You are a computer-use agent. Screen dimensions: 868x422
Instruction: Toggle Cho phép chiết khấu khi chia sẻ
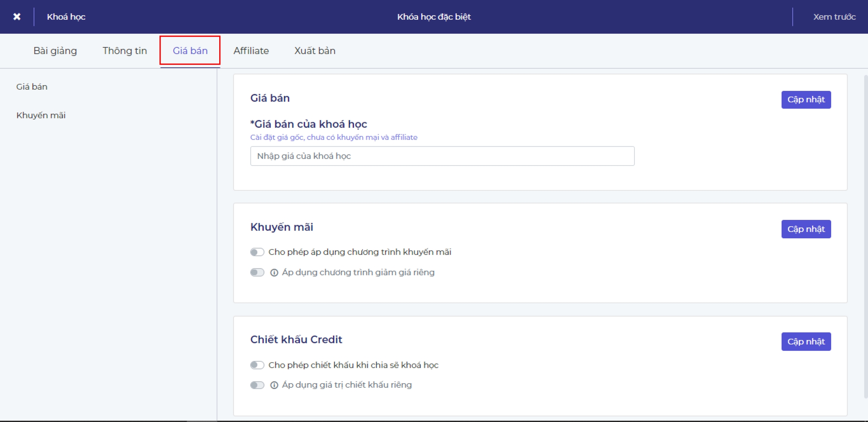[x=257, y=365]
